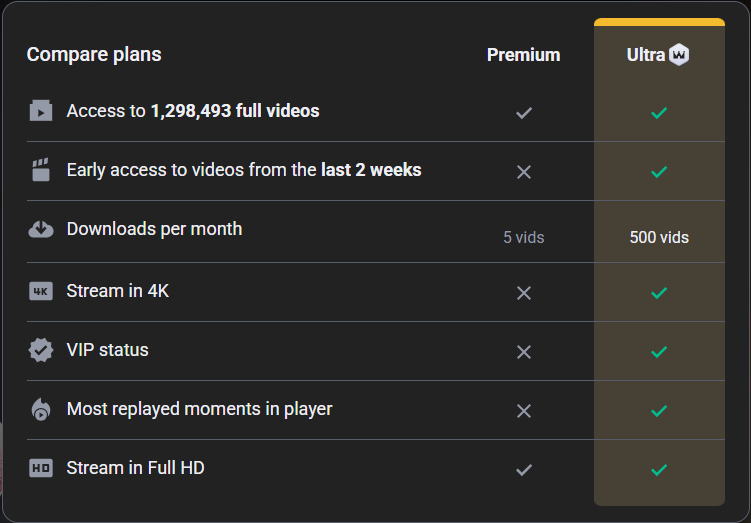Click the 4K stream icon
This screenshot has width=751, height=523.
tap(40, 291)
